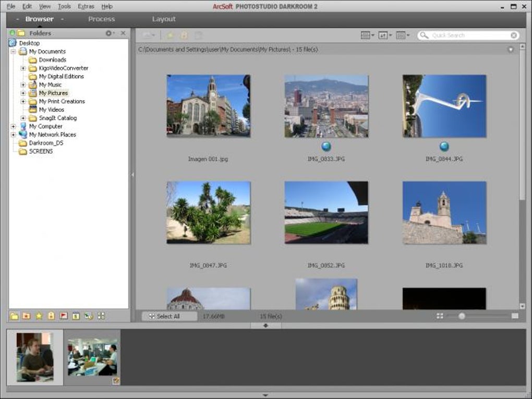Click the tag/label icon in sidebar toolbar
This screenshot has width=532, height=399.
(51, 316)
